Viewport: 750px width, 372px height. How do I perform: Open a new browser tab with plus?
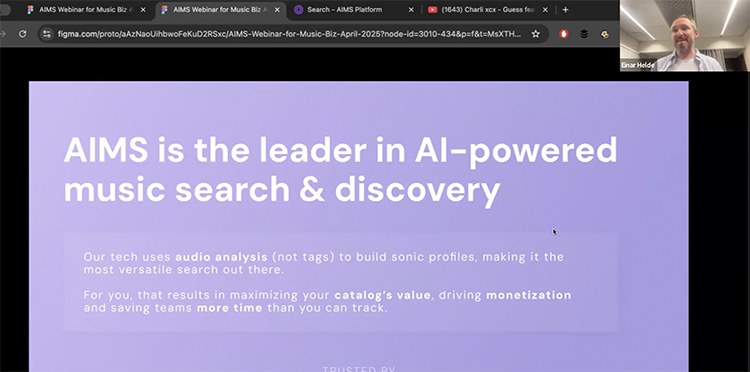coord(565,10)
